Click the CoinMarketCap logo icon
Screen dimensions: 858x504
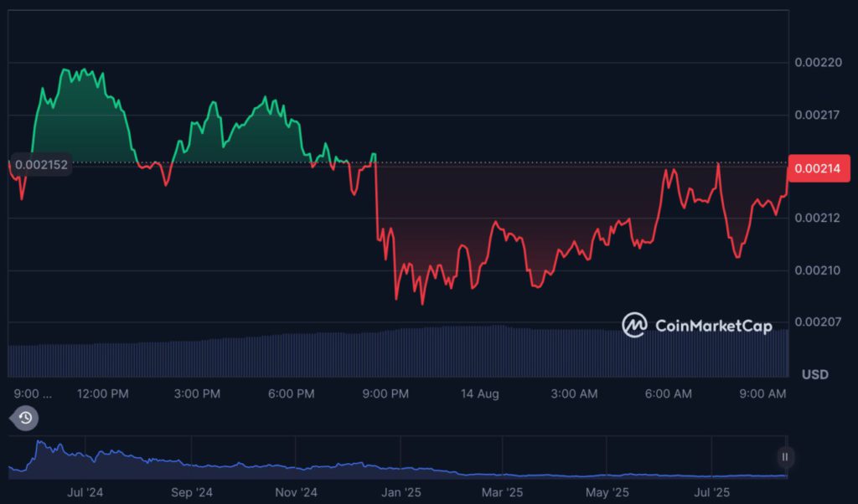[634, 325]
